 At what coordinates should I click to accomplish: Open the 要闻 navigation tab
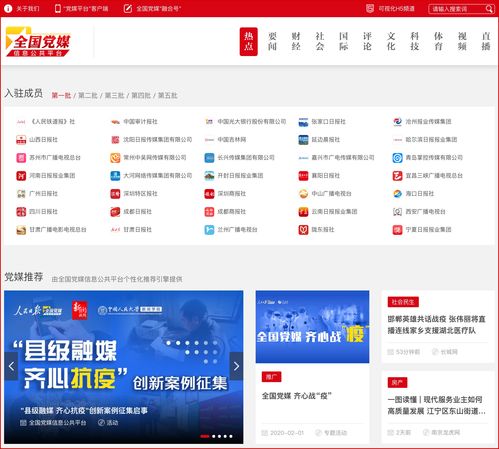(272, 41)
